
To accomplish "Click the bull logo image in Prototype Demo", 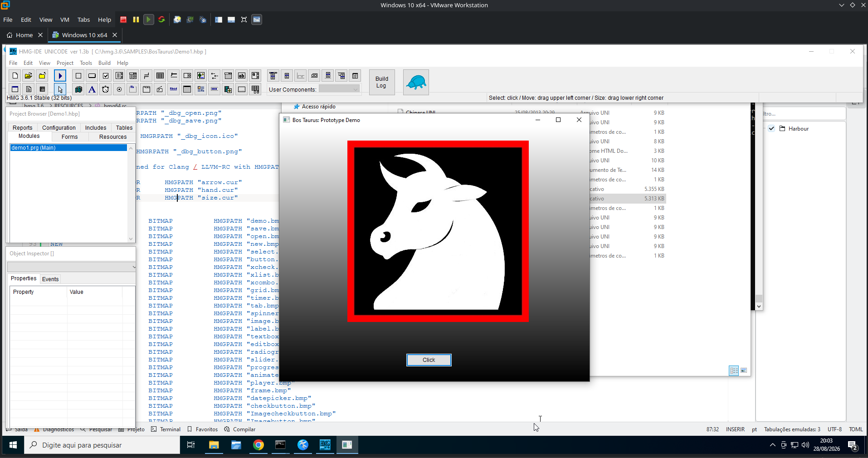I will tap(438, 231).
